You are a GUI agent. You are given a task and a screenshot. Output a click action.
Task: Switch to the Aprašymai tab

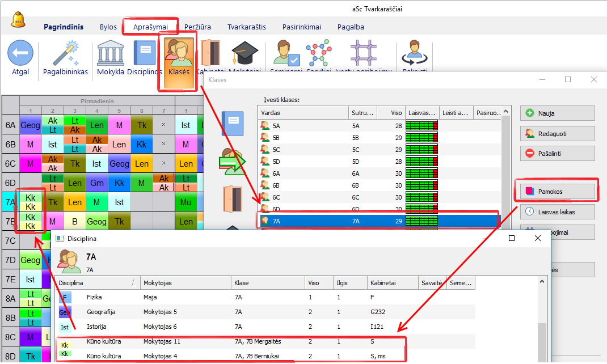pyautogui.click(x=150, y=27)
